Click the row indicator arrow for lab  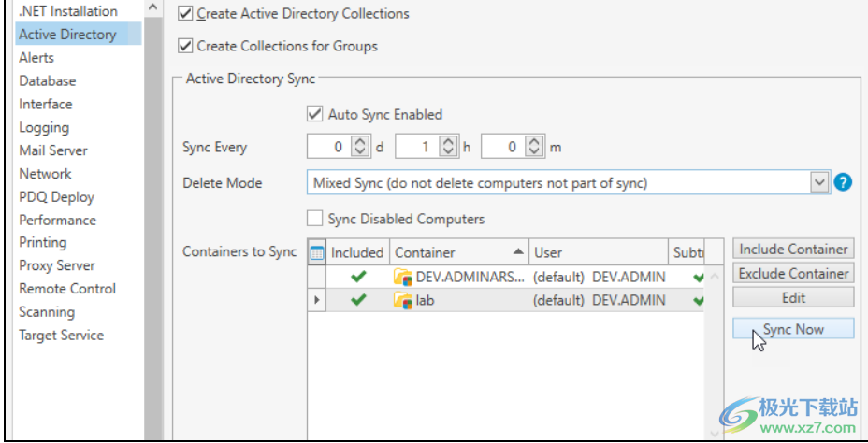317,300
